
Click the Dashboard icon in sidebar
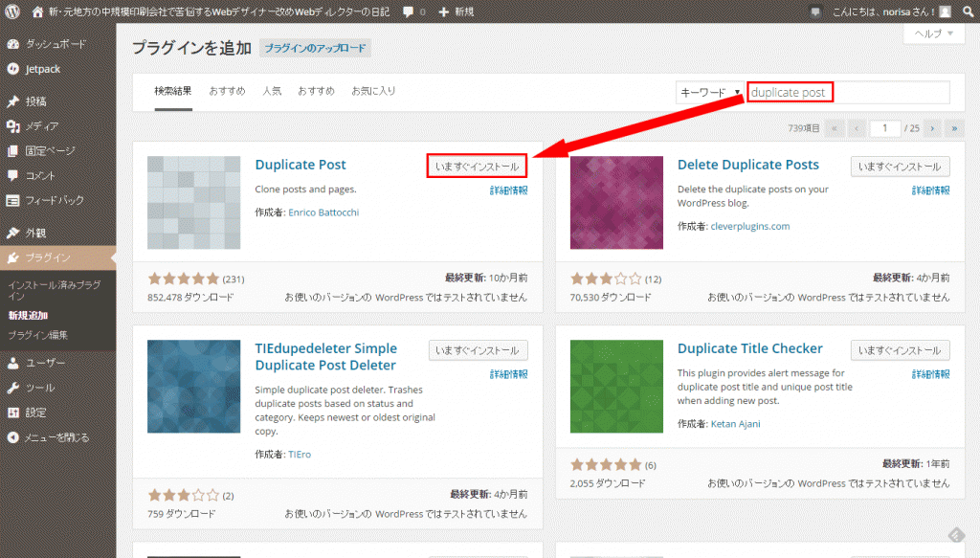13,44
